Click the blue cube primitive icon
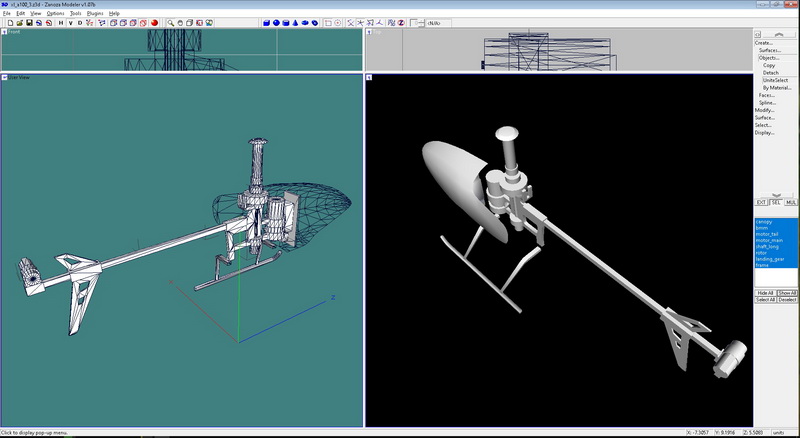The height and width of the screenshot is (438, 800). coord(267,22)
